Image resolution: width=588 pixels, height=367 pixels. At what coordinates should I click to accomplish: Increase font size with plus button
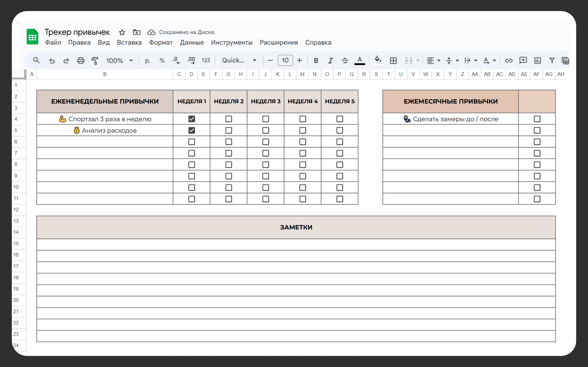click(299, 60)
